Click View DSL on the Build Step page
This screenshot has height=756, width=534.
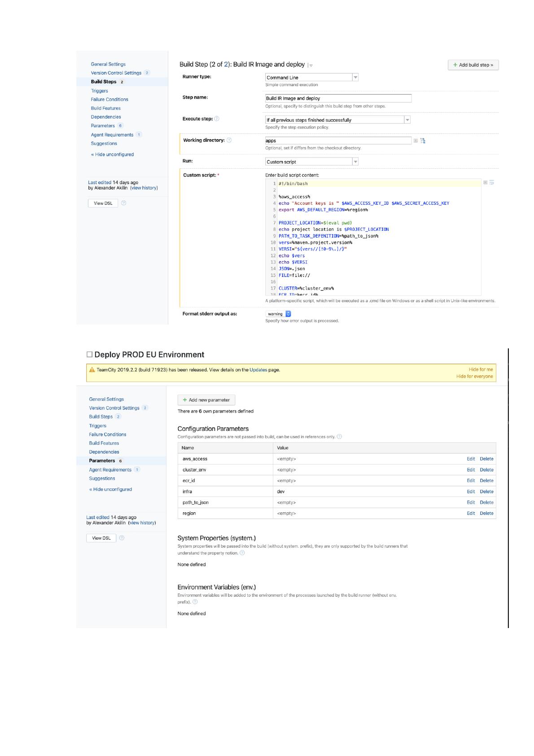103,203
